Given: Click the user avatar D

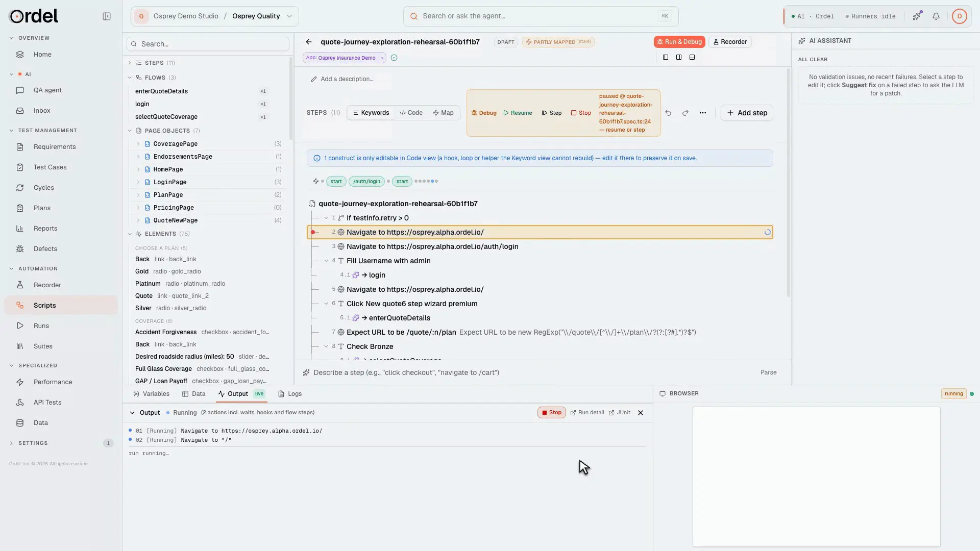Looking at the screenshot, I should (x=959, y=16).
